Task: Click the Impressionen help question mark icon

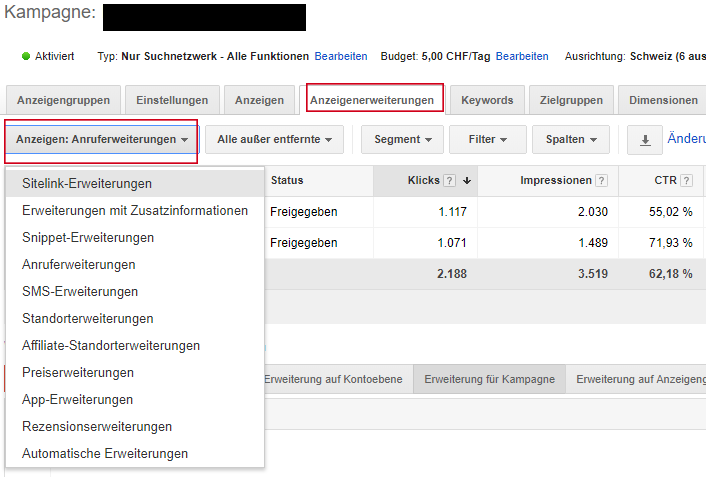Action: coord(601,181)
